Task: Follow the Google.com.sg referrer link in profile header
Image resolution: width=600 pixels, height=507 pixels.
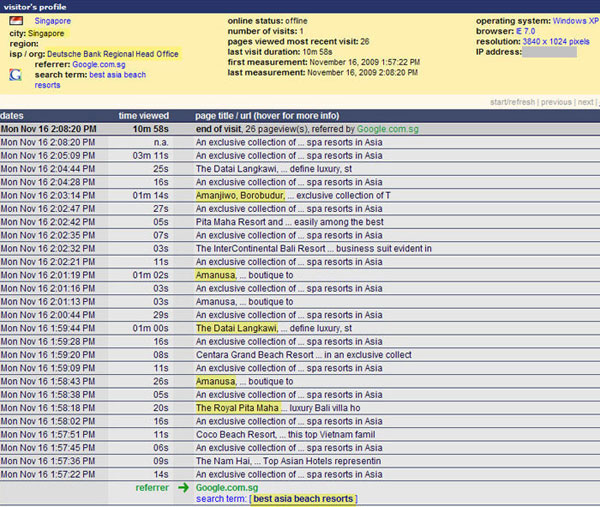Action: pyautogui.click(x=98, y=64)
